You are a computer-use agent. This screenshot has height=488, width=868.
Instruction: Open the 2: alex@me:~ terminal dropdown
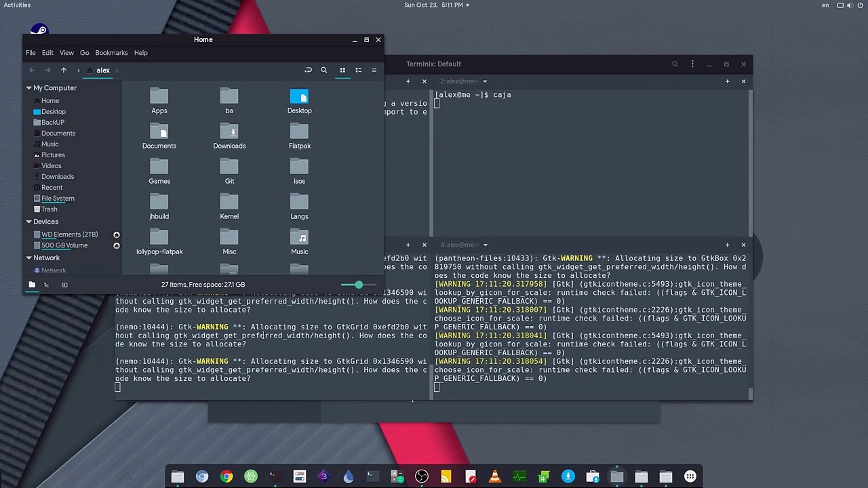pos(464,81)
